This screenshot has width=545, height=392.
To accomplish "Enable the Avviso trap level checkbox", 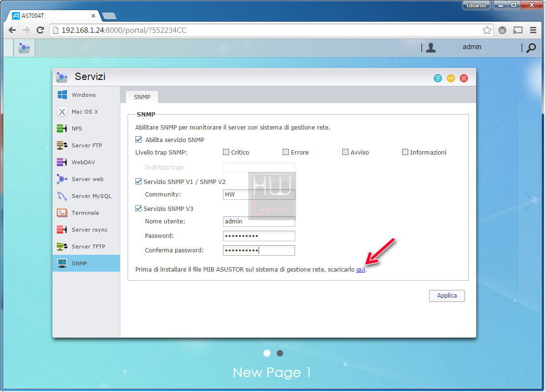I will pyautogui.click(x=345, y=152).
